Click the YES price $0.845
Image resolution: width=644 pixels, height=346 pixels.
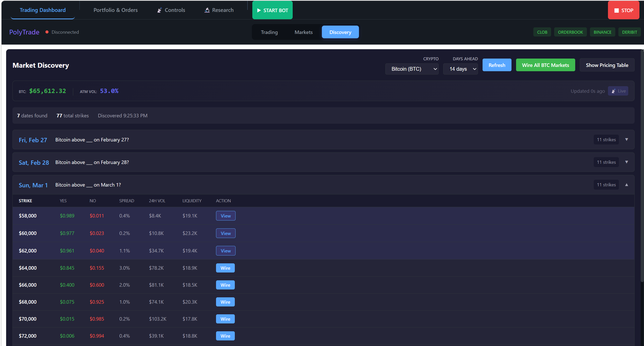pos(67,268)
